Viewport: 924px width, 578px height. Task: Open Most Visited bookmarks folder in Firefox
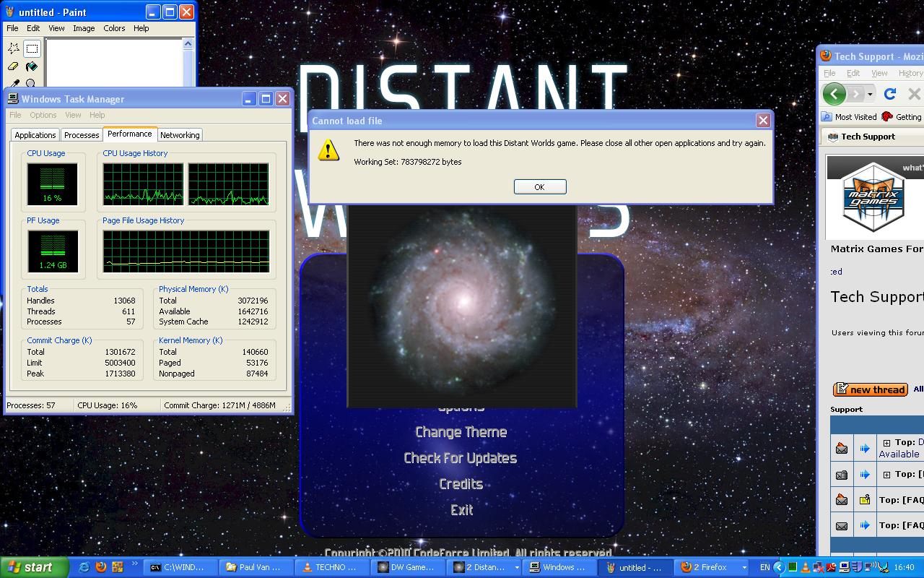tap(850, 117)
